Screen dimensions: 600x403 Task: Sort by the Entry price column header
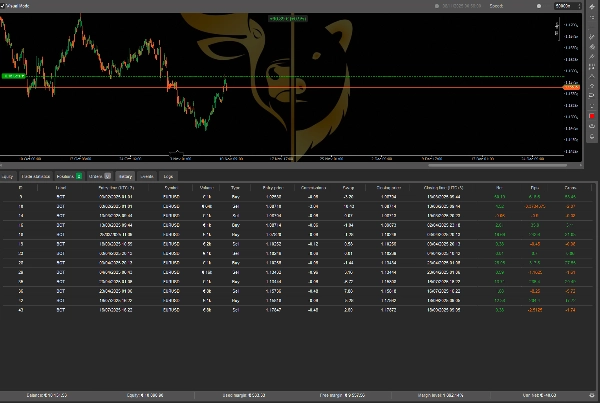point(273,188)
